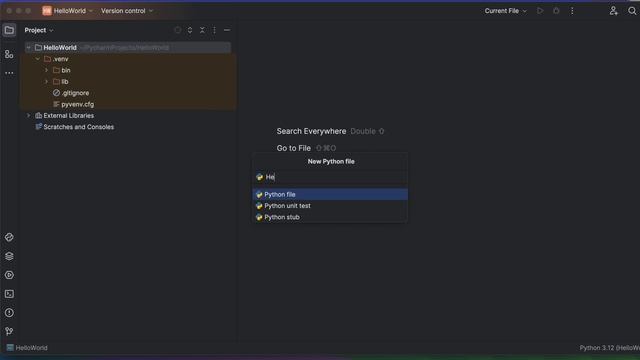Image resolution: width=640 pixels, height=360 pixels.
Task: Open HelloWorld project dropdown in title bar
Action: click(73, 11)
